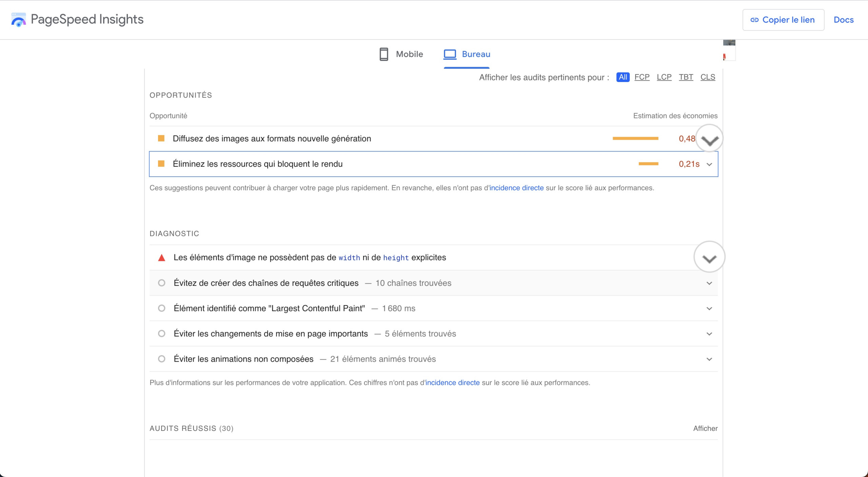Click the link chain icon in Copier le lien
This screenshot has height=477, width=868.
click(754, 20)
